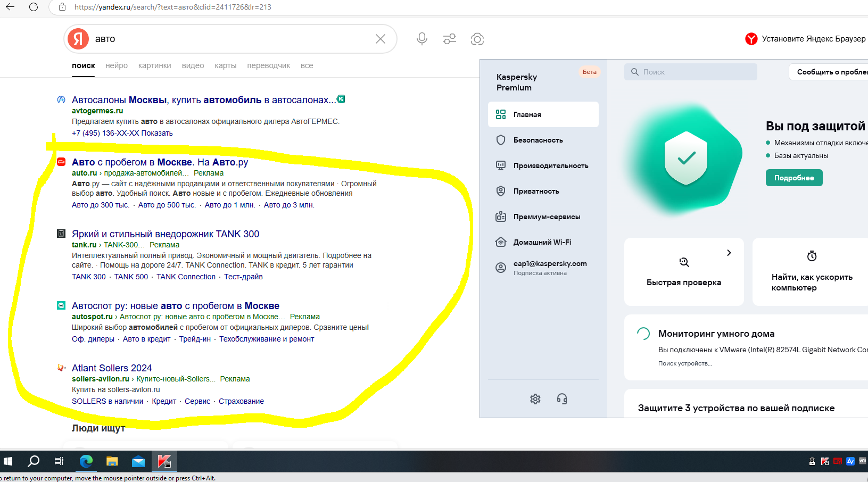Viewport: 868px width, 482px height.
Task: Click the account avatar icon near eap1@kaspersky.com
Action: coord(501,268)
